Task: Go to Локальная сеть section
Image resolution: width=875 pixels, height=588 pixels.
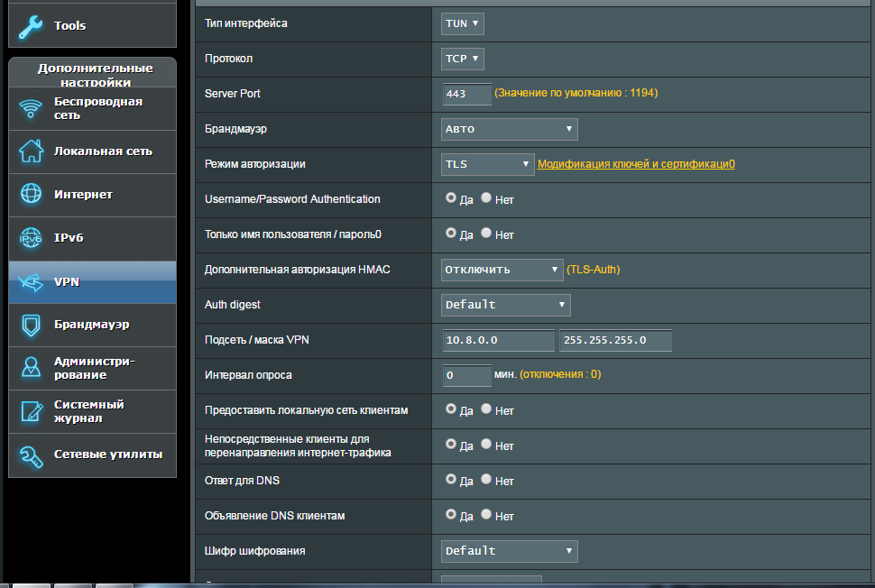Action: tap(93, 152)
